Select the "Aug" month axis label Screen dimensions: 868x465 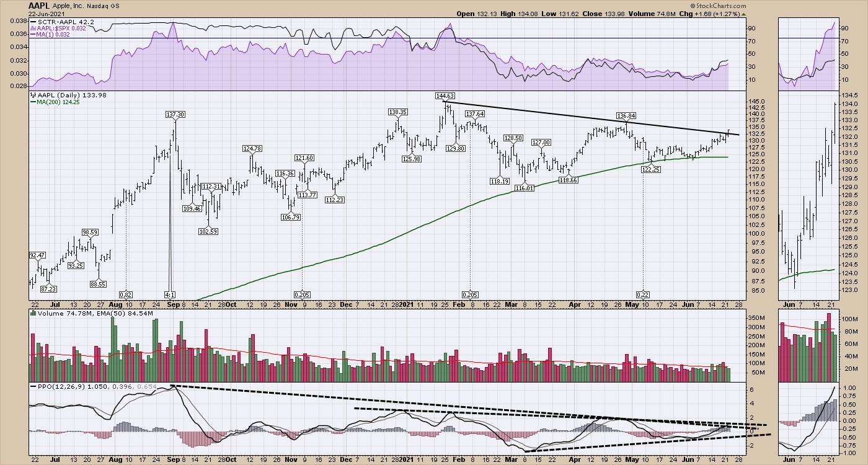pos(116,305)
